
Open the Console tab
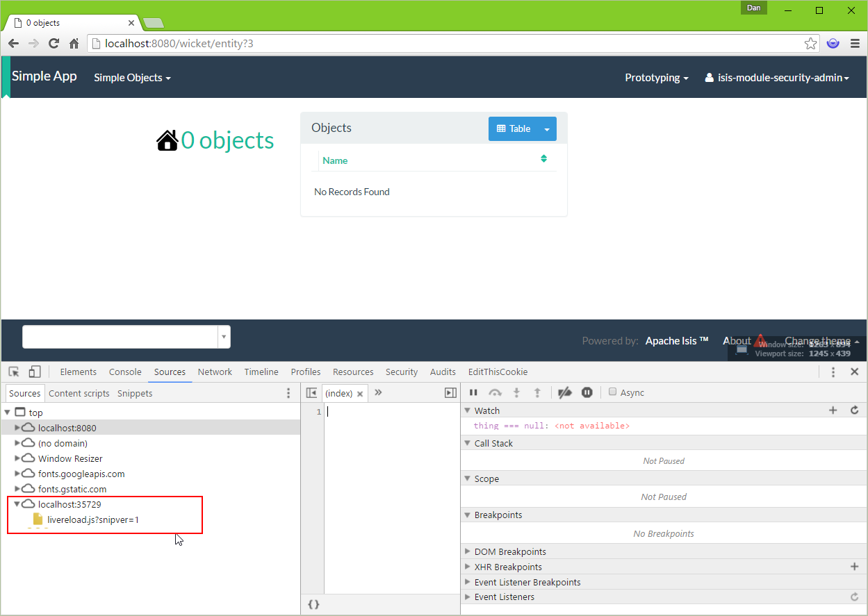tap(125, 372)
